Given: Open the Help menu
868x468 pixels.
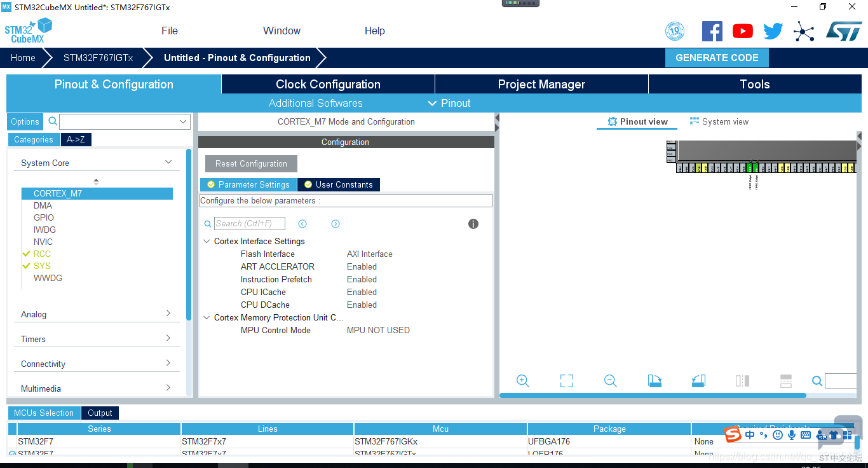Looking at the screenshot, I should click(x=375, y=31).
